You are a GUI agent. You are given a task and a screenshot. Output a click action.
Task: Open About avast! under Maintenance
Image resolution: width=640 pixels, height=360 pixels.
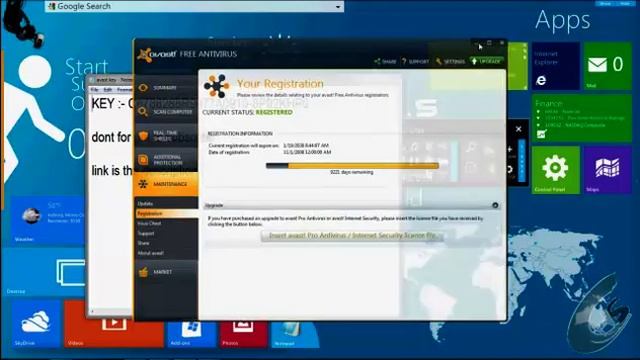151,253
